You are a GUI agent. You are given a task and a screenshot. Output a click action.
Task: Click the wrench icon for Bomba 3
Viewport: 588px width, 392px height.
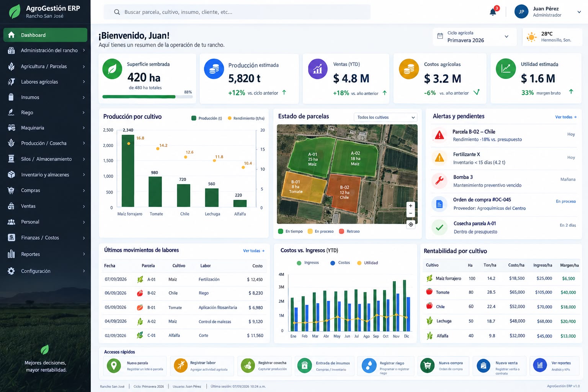[439, 181]
